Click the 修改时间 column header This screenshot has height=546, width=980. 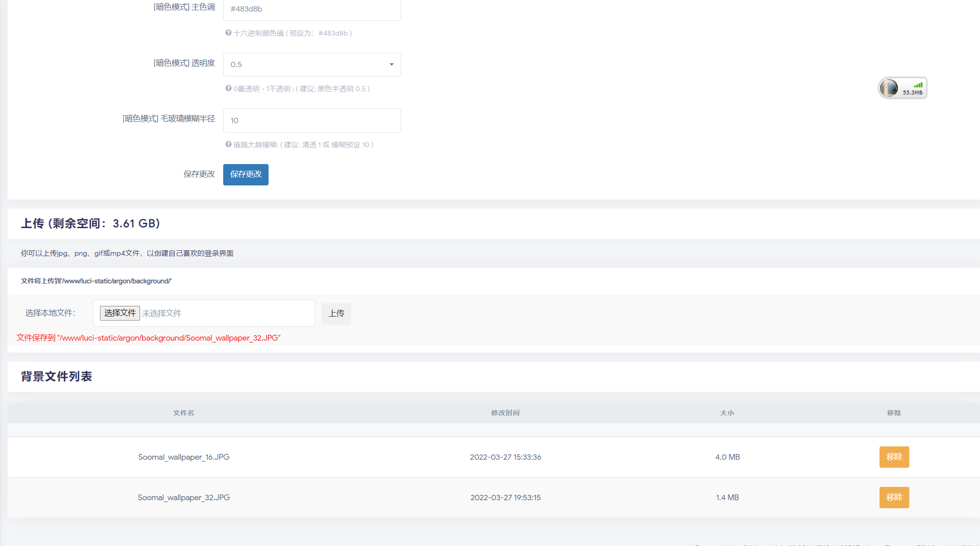pos(505,413)
